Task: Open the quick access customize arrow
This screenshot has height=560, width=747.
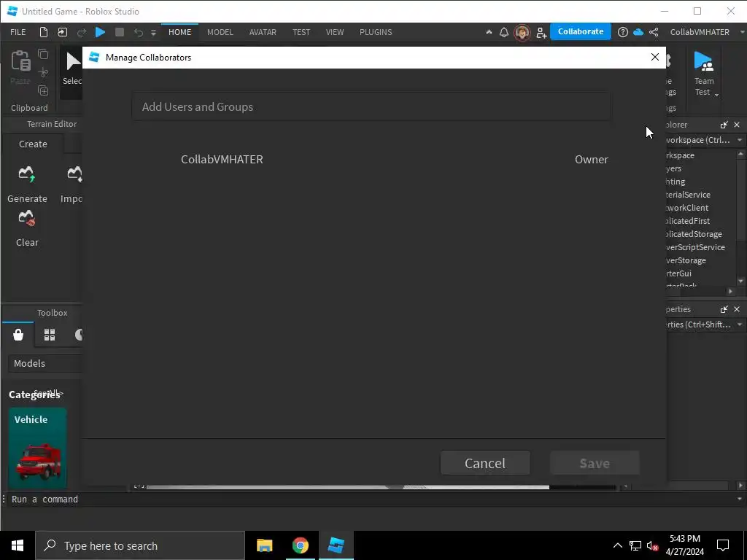Action: (x=153, y=32)
